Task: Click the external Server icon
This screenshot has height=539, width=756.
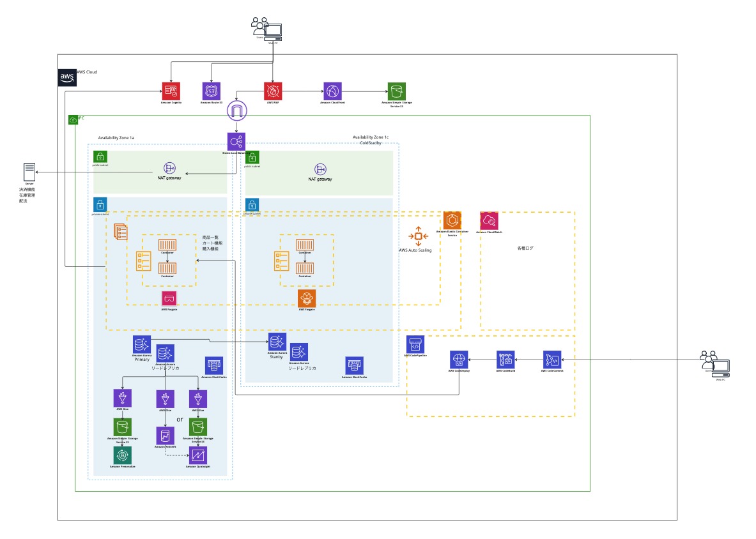Action: [x=29, y=172]
